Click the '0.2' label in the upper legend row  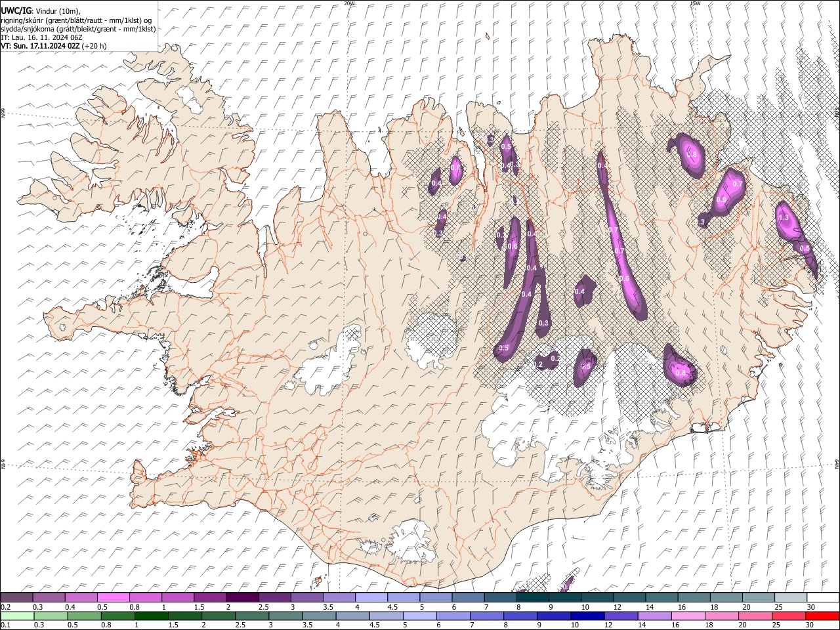click(x=6, y=607)
